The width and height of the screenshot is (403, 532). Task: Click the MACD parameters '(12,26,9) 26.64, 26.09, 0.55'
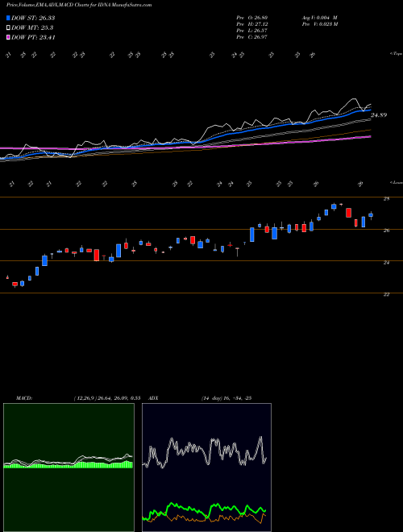coord(107,398)
